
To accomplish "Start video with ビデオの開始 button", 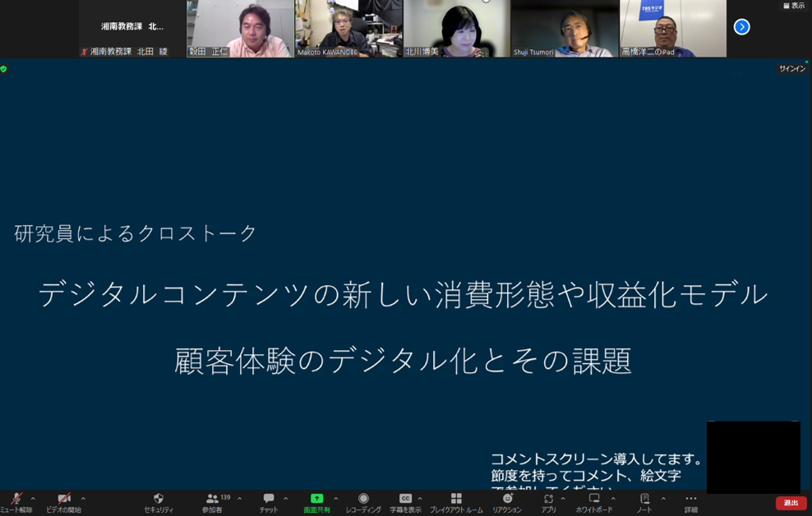I will pos(63,500).
